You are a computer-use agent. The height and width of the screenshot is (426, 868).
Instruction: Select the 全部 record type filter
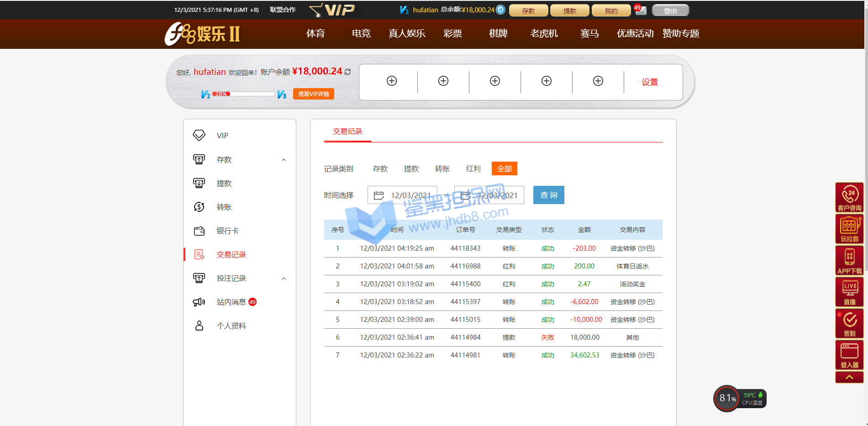click(504, 169)
